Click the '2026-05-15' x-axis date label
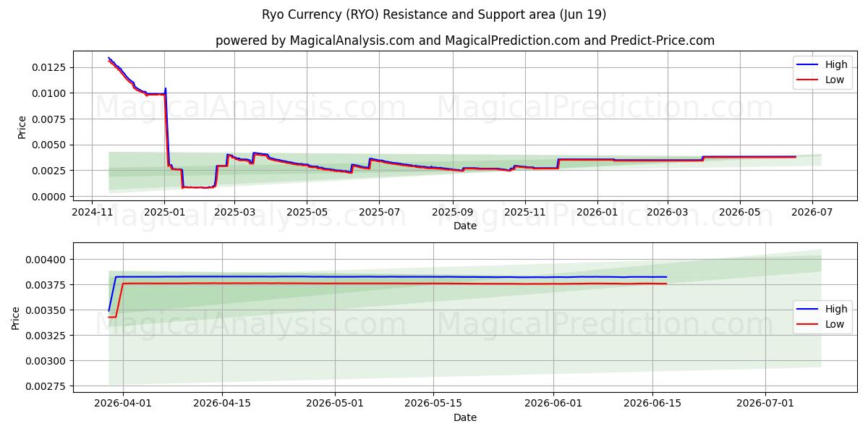Viewport: 868px width, 434px height. (434, 403)
